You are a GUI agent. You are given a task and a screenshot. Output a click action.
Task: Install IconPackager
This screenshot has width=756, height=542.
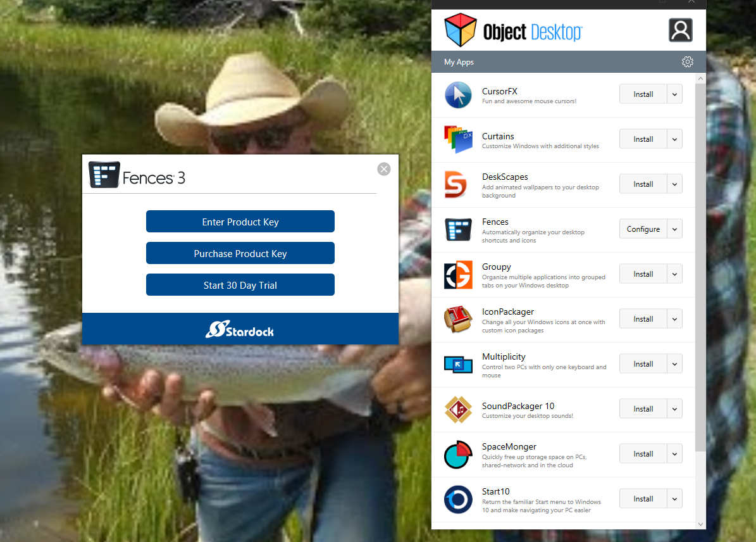(x=643, y=318)
